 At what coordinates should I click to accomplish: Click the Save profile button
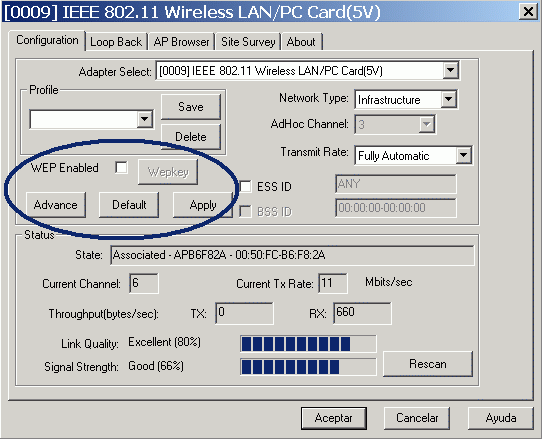[x=191, y=107]
